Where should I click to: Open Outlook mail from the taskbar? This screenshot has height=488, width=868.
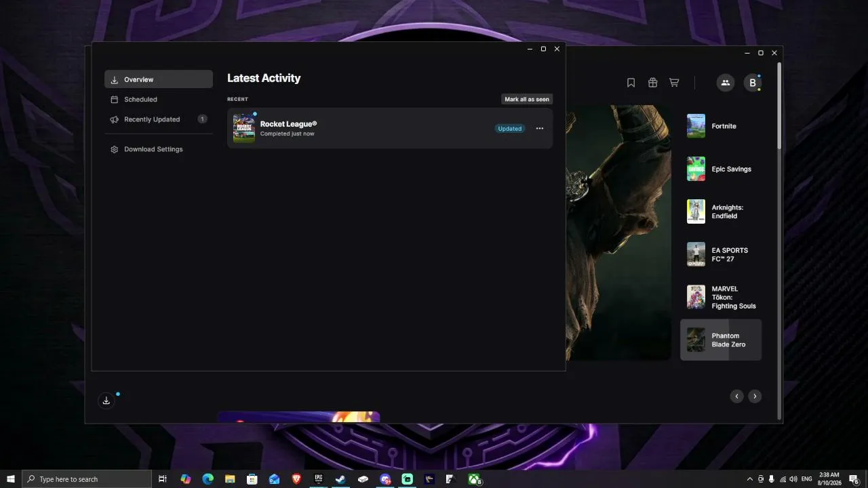(x=274, y=479)
